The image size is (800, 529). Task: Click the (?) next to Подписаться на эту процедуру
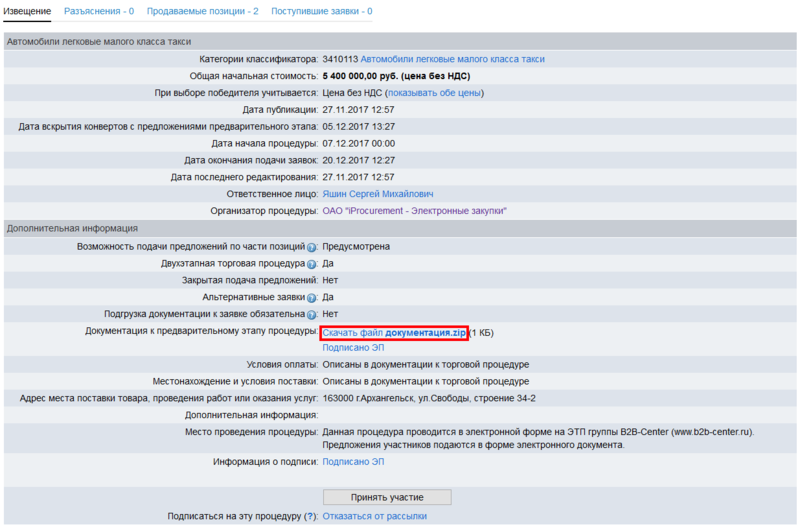coord(310,516)
